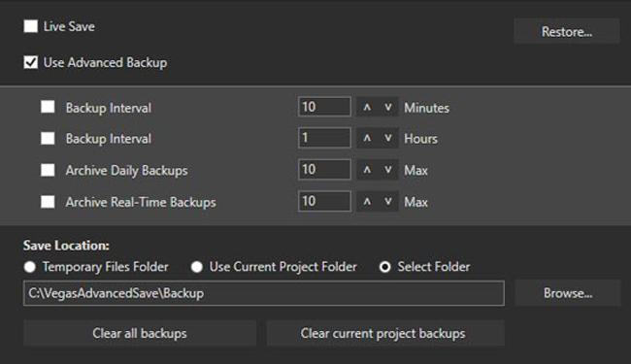Viewport: 631px width, 364px height.
Task: Click into the backup folder path field
Action: point(264,293)
